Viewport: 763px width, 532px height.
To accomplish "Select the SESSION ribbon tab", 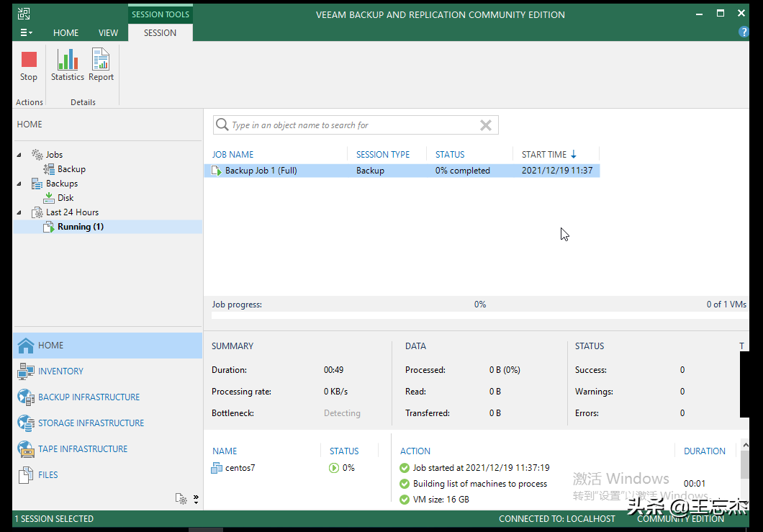I will click(x=160, y=32).
